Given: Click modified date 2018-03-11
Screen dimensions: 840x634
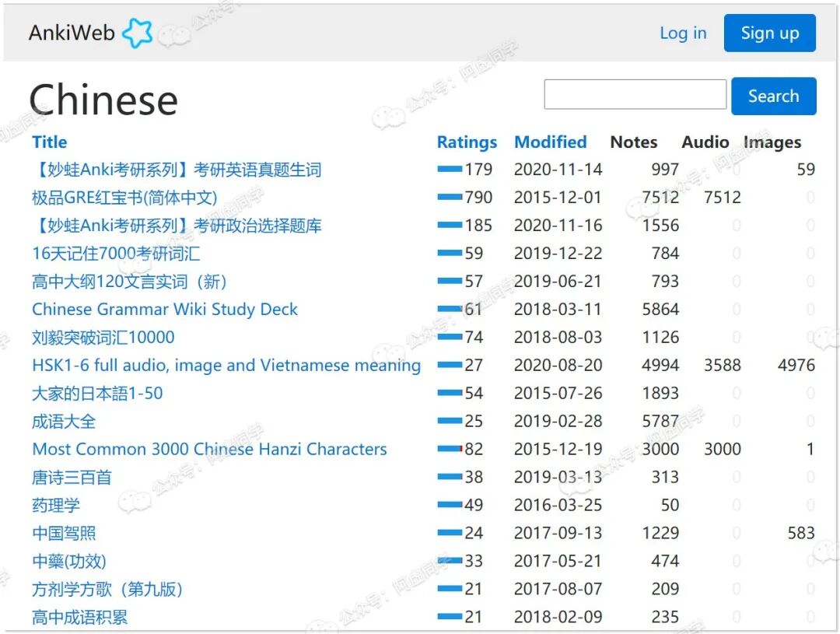Looking at the screenshot, I should (558, 310).
